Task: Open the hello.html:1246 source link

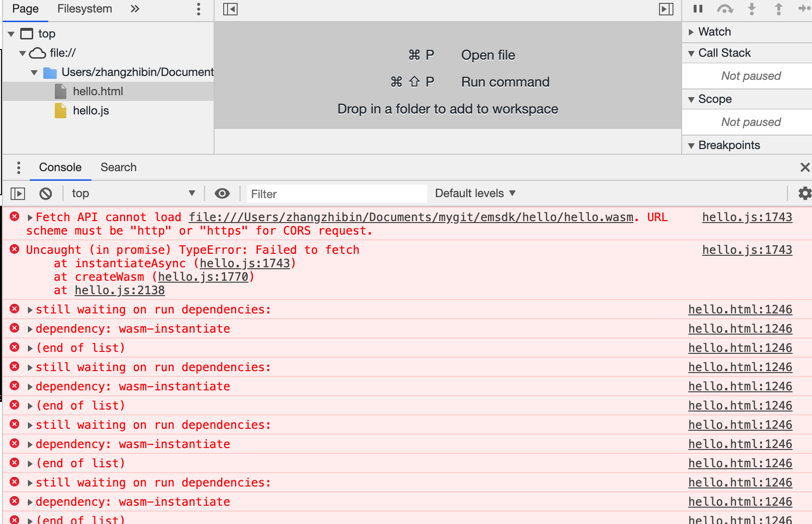Action: coord(740,309)
